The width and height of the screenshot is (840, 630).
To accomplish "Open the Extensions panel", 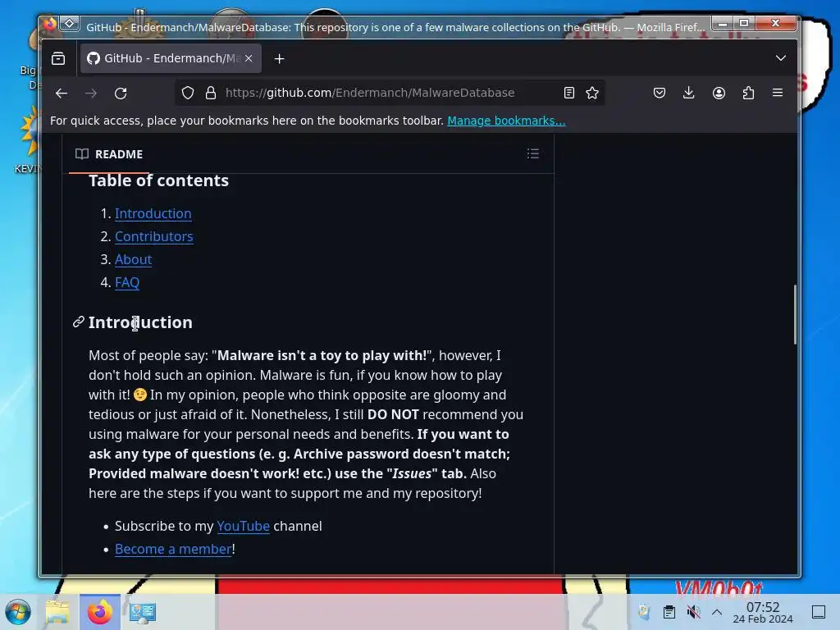I will [x=748, y=93].
